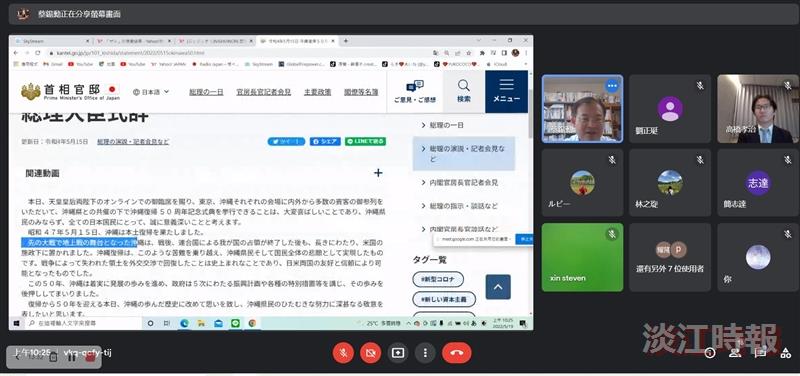Click the Windows taskbar search box
This screenshot has width=800, height=376.
click(83, 323)
